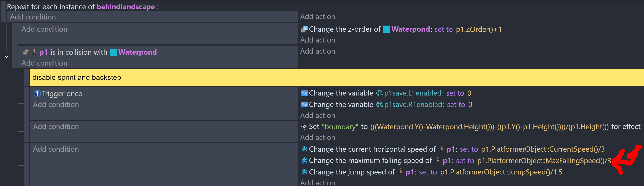Click the p1.PlatformerObject::JumpSpeed()/1.5 expression
Screen dimensions: 644x186
(501, 172)
